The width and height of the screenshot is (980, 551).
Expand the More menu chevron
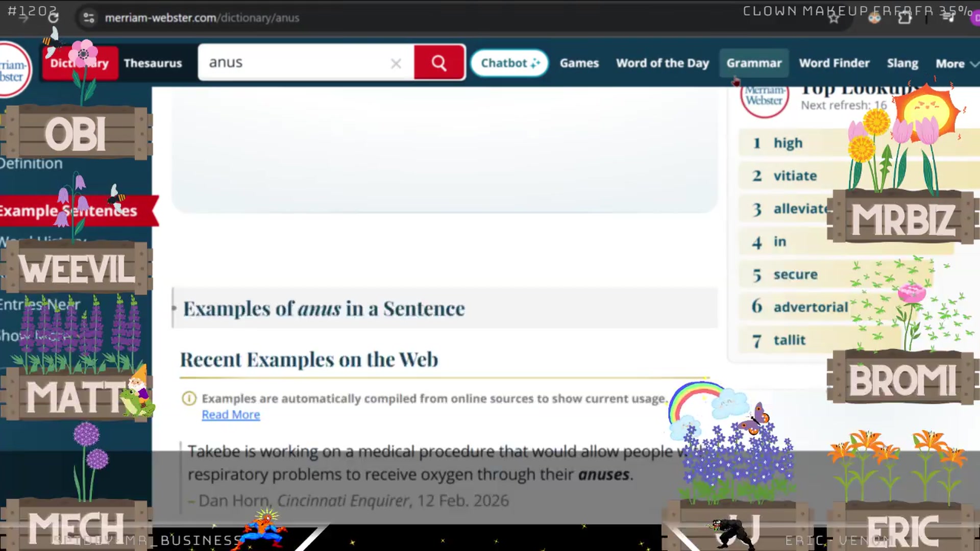coord(974,64)
